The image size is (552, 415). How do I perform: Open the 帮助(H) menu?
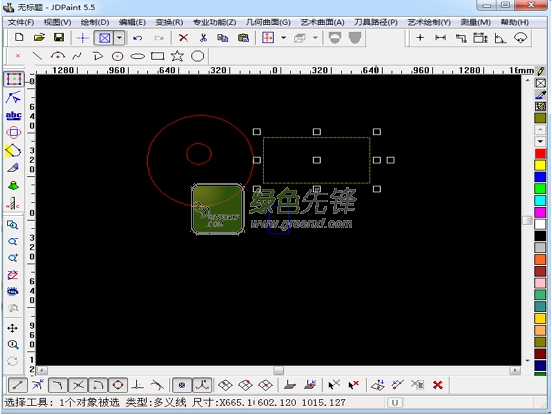[515, 22]
